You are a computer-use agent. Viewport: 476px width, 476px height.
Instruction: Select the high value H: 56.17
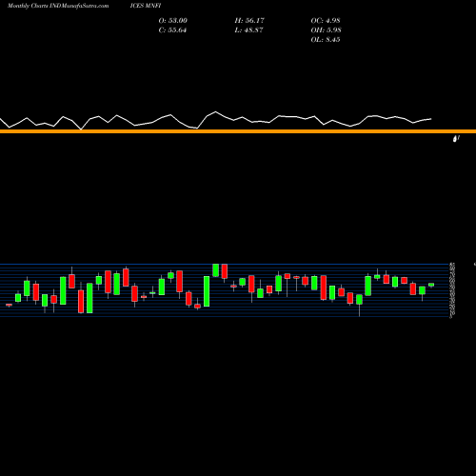pyautogui.click(x=249, y=21)
